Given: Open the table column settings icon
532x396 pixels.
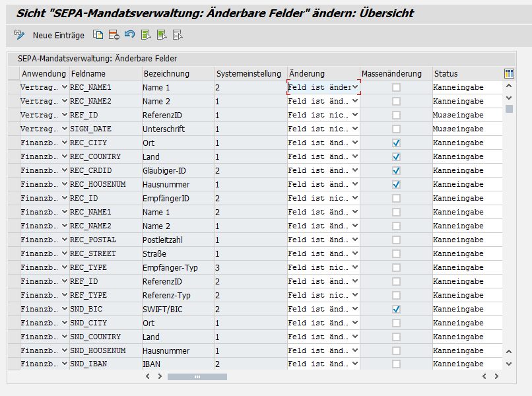Looking at the screenshot, I should pyautogui.click(x=509, y=73).
